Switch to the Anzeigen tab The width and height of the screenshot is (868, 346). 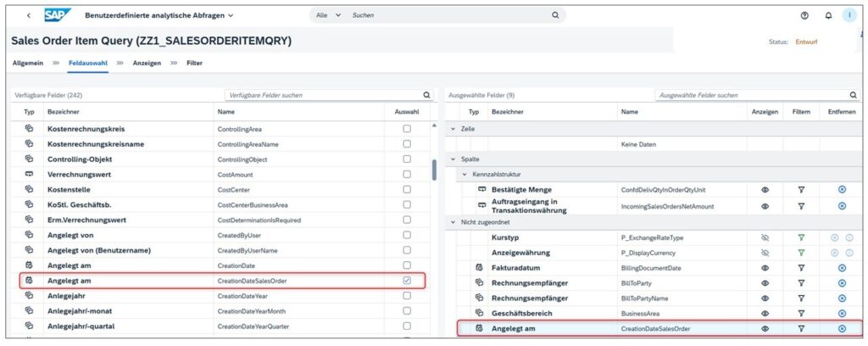tap(147, 63)
